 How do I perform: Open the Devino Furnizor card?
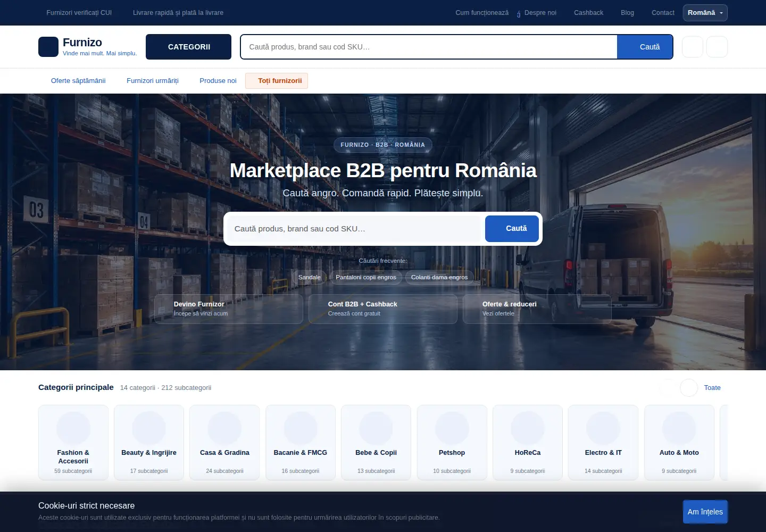click(x=229, y=309)
